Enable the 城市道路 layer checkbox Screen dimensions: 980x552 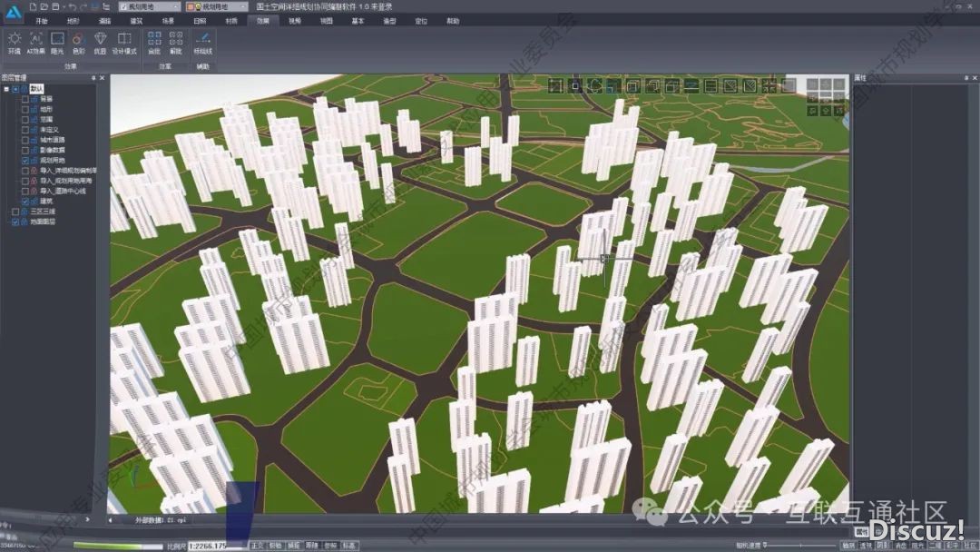25,140
